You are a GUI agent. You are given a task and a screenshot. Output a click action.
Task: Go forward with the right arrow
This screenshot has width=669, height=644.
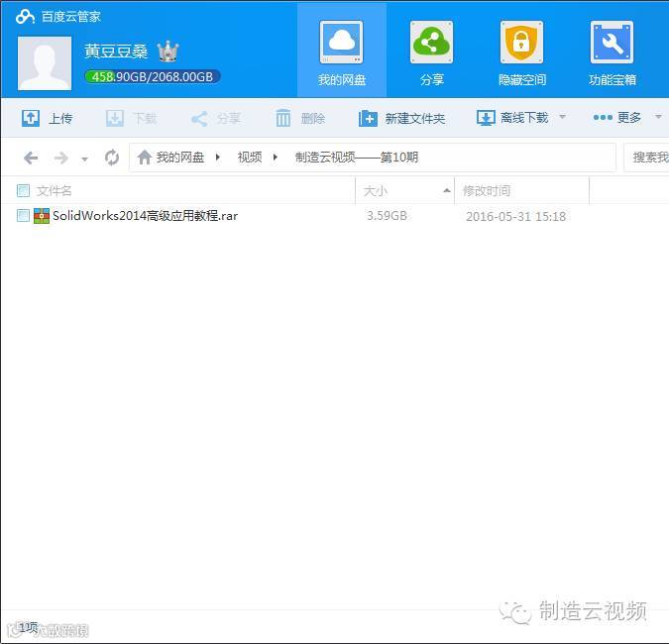coord(61,158)
